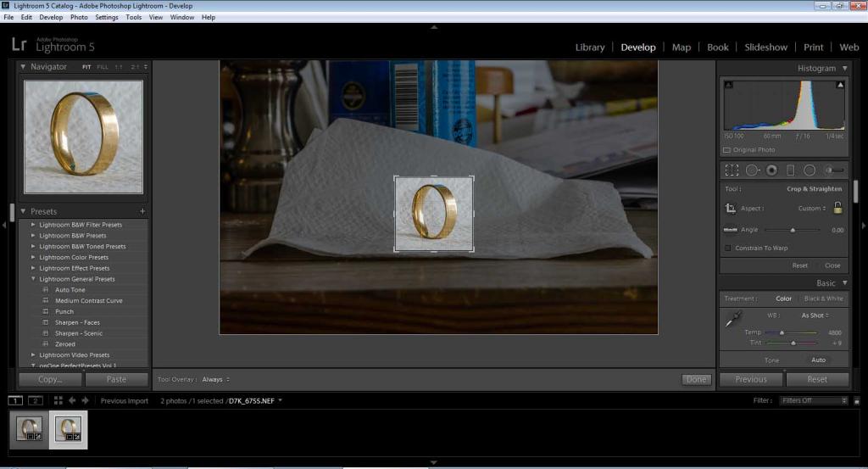The image size is (868, 469).
Task: Click the Temp slider handle
Action: (782, 332)
